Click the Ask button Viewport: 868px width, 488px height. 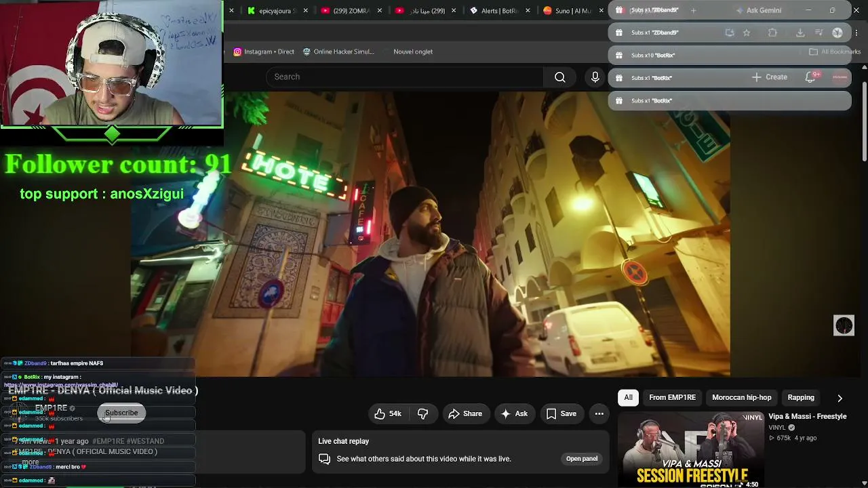(x=514, y=413)
